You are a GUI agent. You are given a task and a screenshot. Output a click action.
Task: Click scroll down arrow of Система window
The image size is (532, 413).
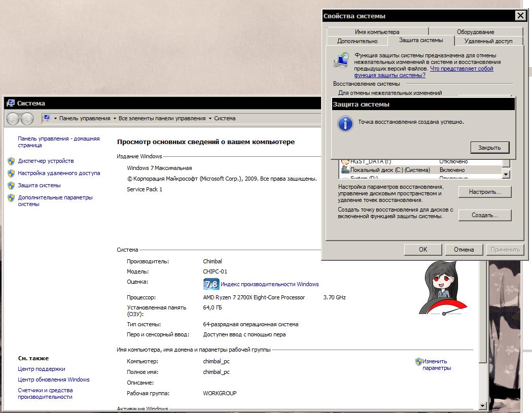pyautogui.click(x=482, y=405)
